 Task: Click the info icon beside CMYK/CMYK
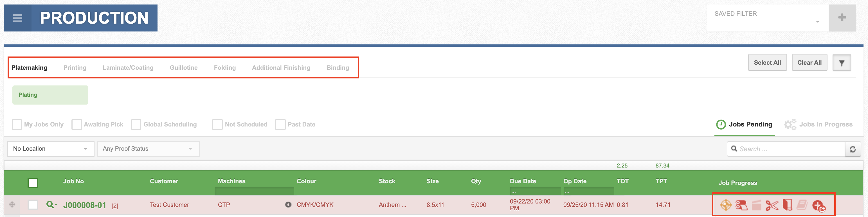pos(288,205)
